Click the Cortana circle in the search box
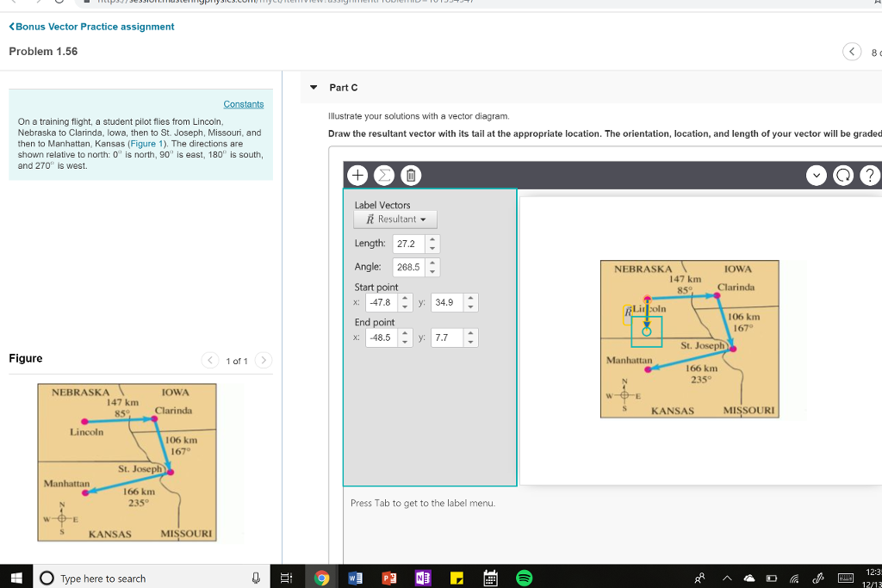Image resolution: width=882 pixels, height=588 pixels. tap(47, 578)
